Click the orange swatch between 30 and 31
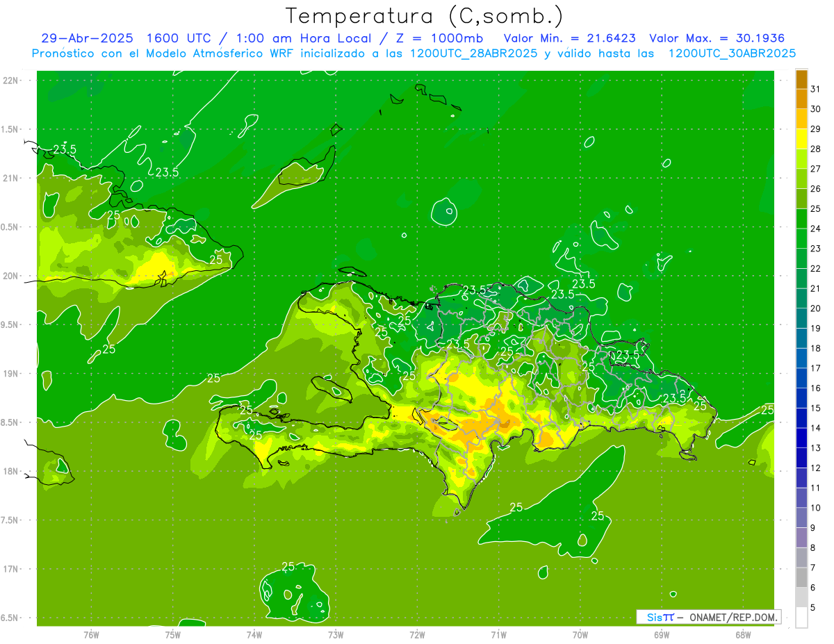 click(801, 99)
